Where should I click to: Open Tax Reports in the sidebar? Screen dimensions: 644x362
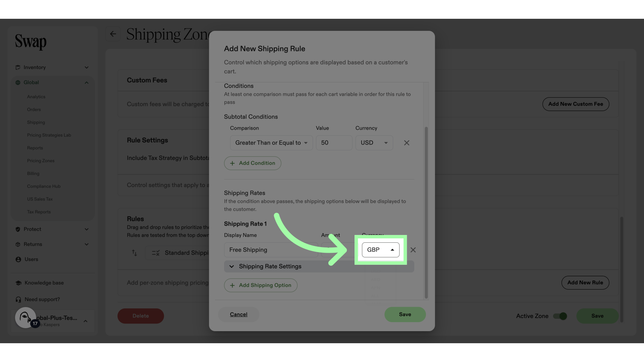(39, 212)
